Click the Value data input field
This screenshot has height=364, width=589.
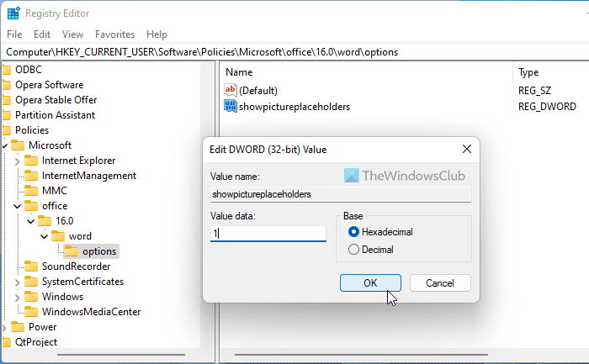pyautogui.click(x=268, y=234)
